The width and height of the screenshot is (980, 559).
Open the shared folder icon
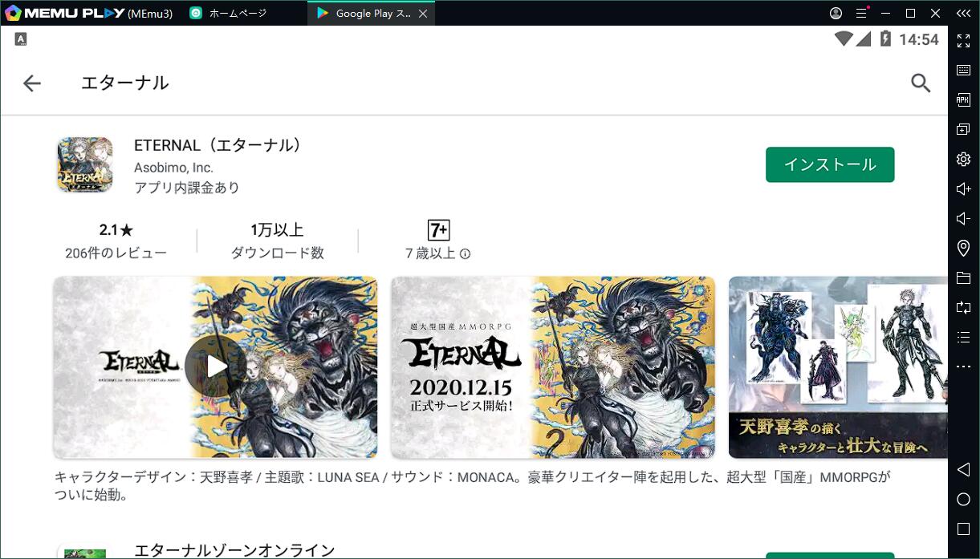click(x=963, y=278)
